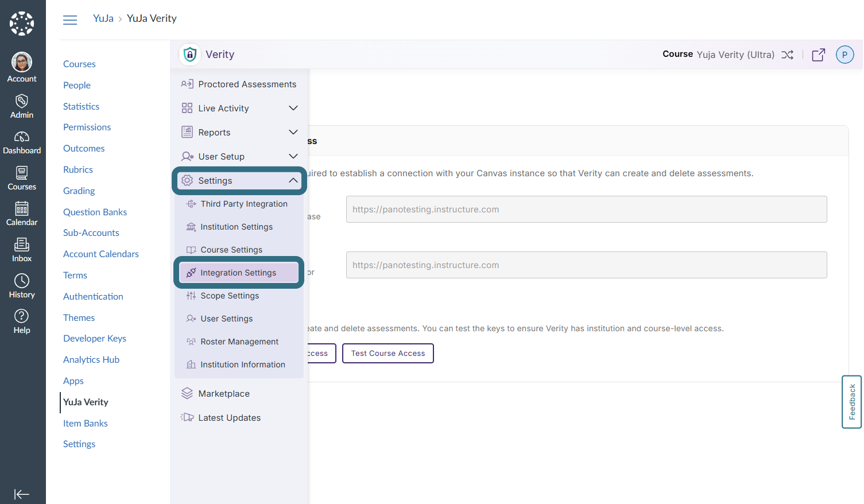Screen dimensions: 864x504
Task: Open the Rubrics admin link
Action: pyautogui.click(x=78, y=169)
